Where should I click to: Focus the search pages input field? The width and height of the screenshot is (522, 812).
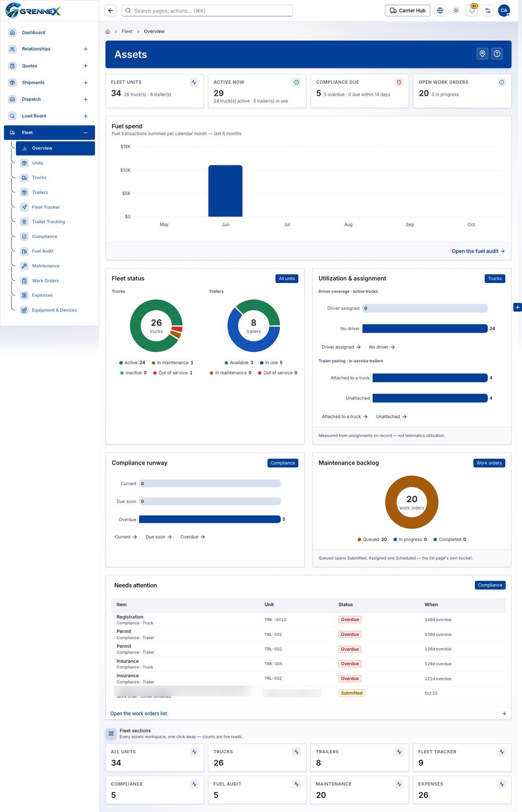click(207, 11)
